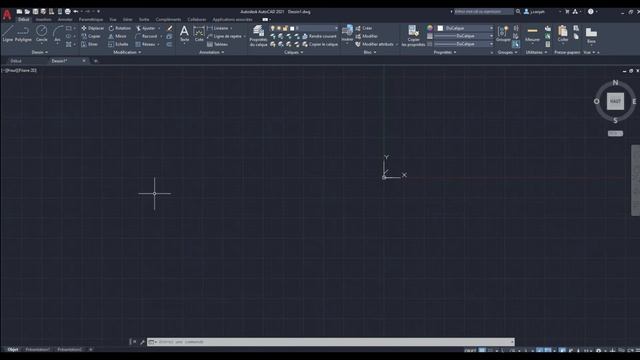Screen dimensions: 640x360
Task: Add a new drawing tab with plus
Action: (96, 61)
